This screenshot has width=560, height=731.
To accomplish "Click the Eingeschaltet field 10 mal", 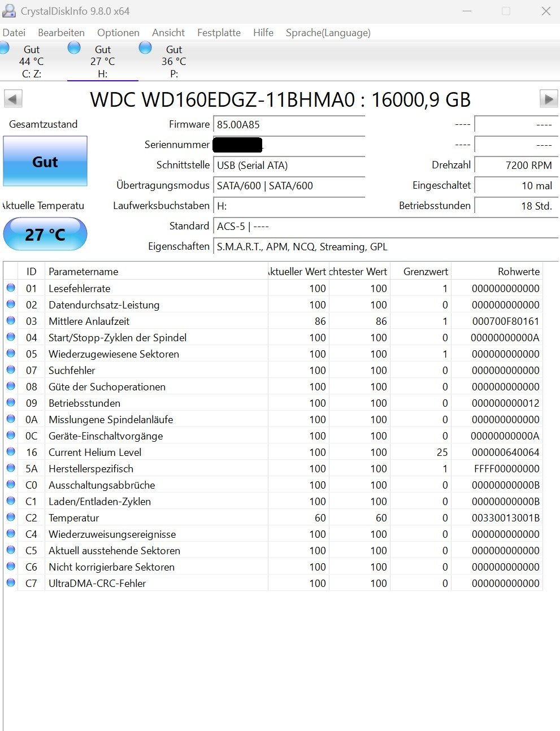I will [x=516, y=186].
